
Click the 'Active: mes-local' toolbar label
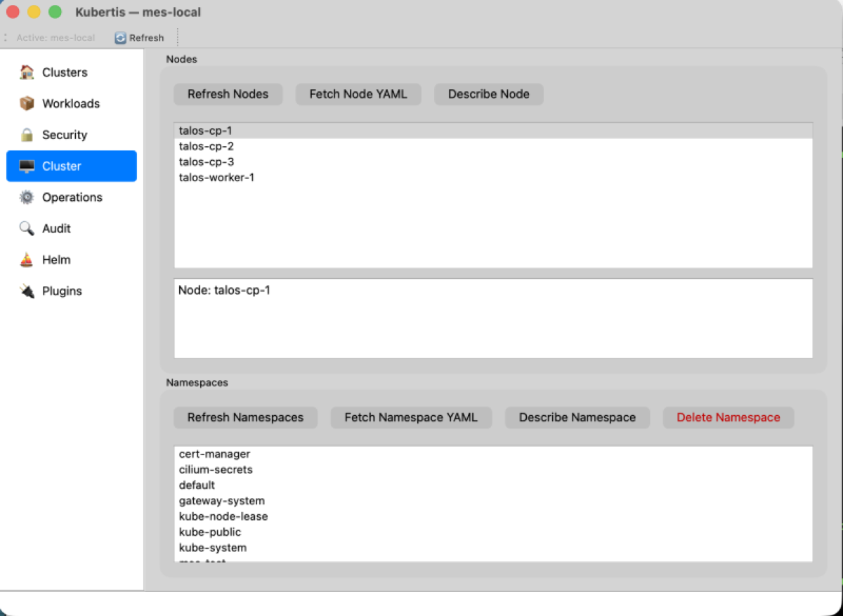[55, 38]
